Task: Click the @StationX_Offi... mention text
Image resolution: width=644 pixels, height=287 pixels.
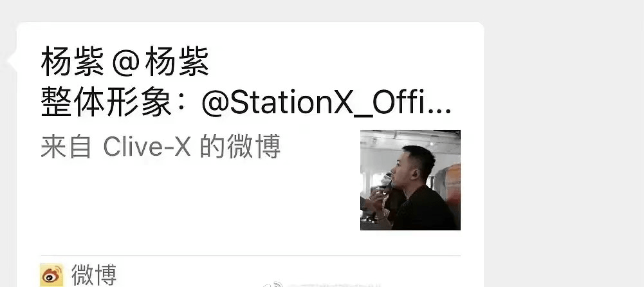Action: click(x=326, y=105)
